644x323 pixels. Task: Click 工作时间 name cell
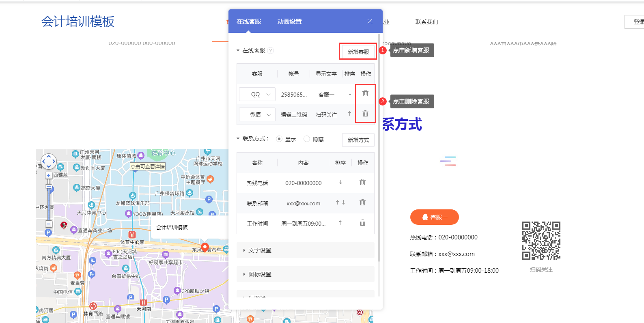[257, 224]
